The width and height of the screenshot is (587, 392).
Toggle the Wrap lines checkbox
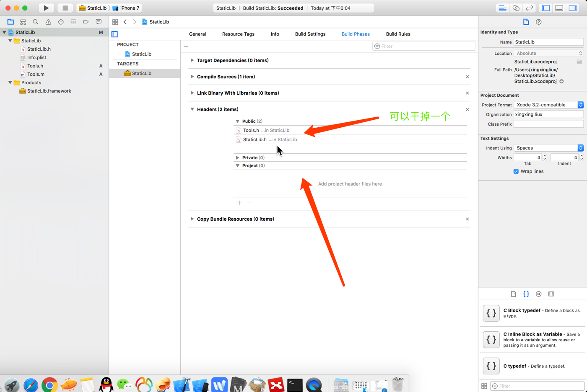click(x=516, y=171)
